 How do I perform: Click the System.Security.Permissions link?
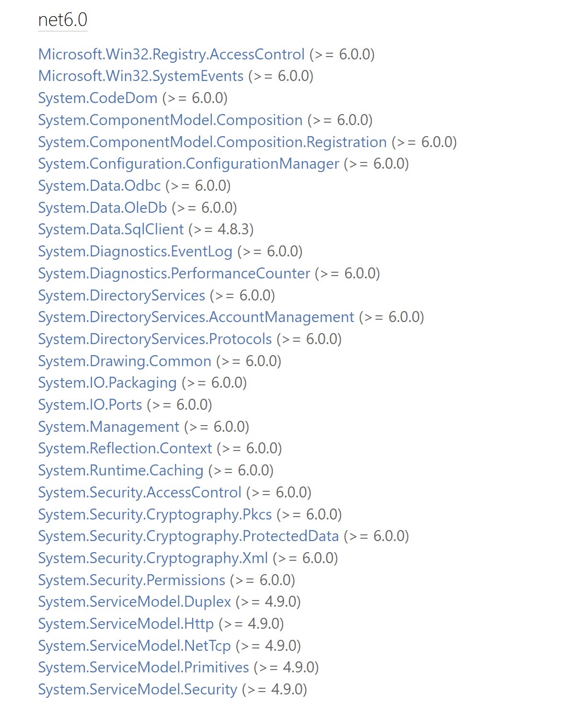pyautogui.click(x=132, y=580)
